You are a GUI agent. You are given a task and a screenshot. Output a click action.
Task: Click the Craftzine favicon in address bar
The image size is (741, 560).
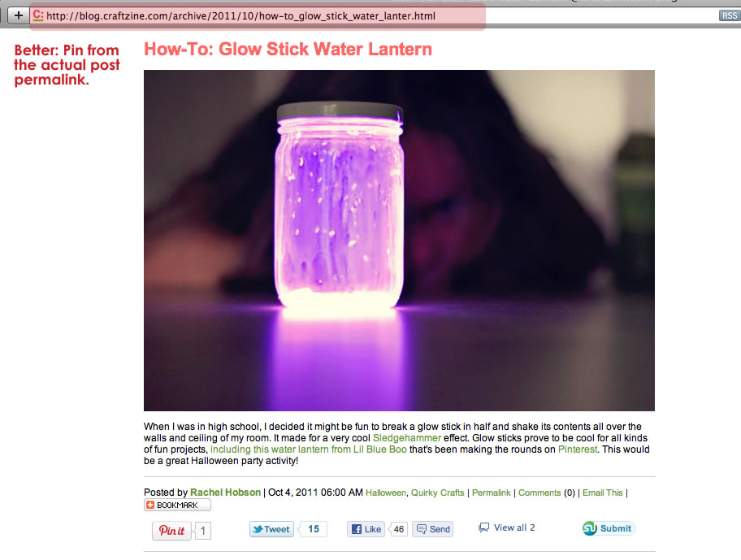38,15
